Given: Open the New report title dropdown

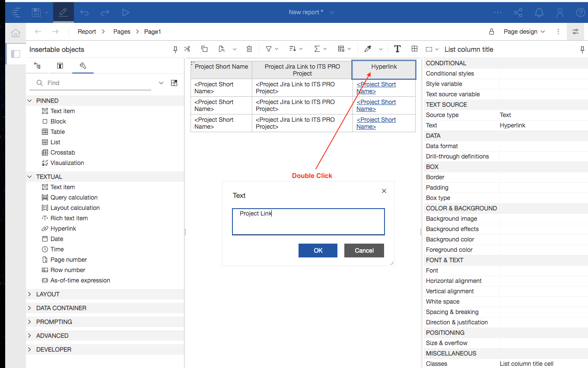Looking at the screenshot, I should (332, 13).
